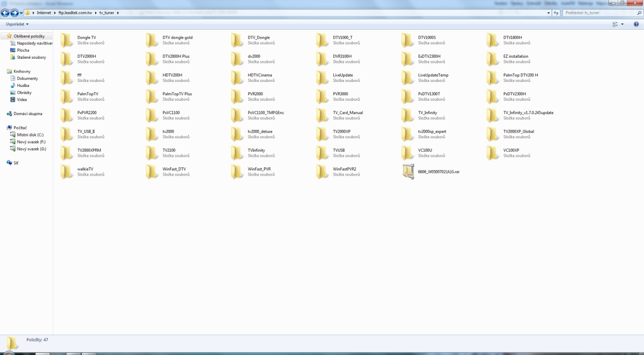
Task: Select the PxDTV1300T folder icon
Action: [408, 97]
